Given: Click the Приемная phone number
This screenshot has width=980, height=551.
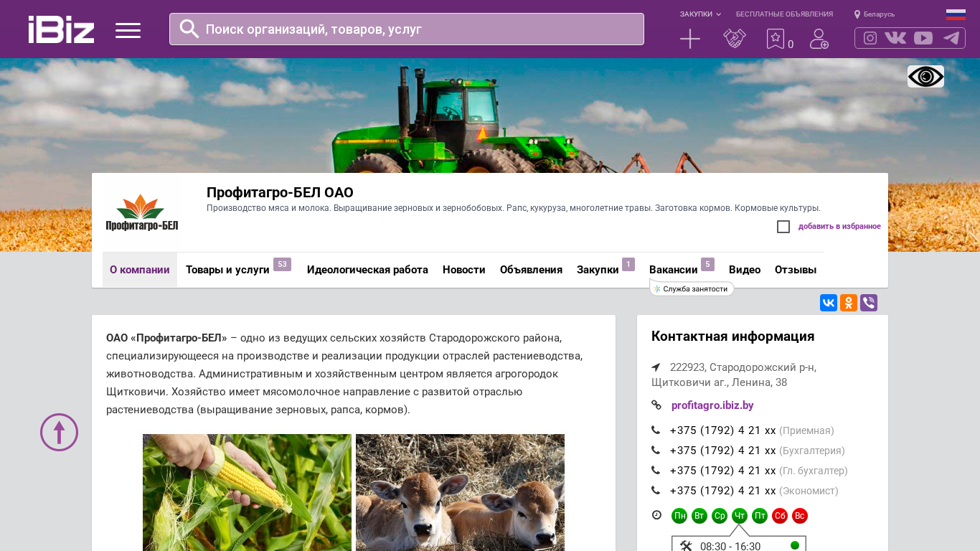Looking at the screenshot, I should (x=722, y=430).
